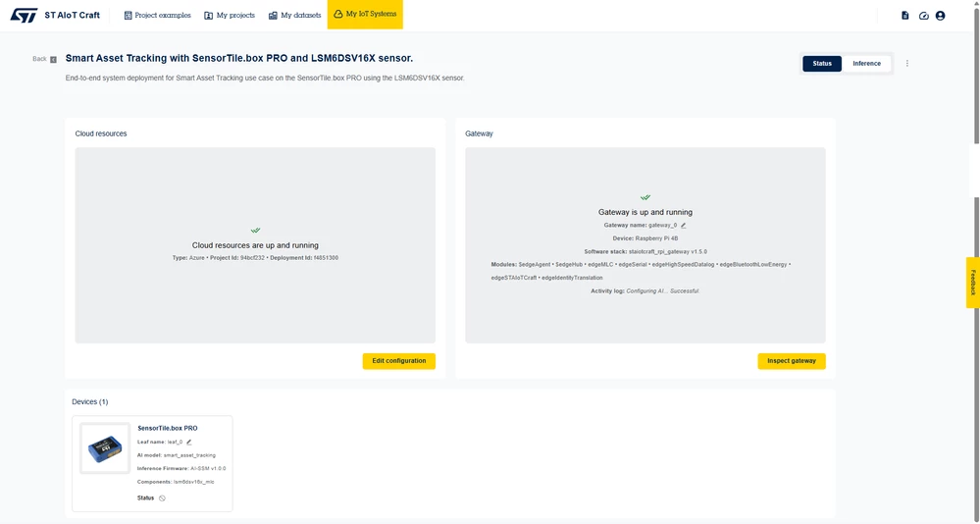Click cloud resources green check icon
The height and width of the screenshot is (524, 980).
coord(255,231)
